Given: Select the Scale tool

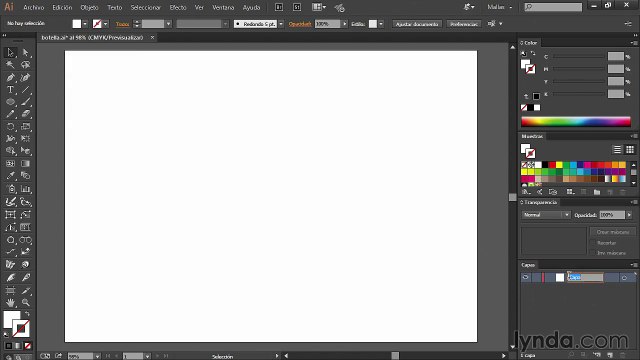Looking at the screenshot, I should coord(25,127).
